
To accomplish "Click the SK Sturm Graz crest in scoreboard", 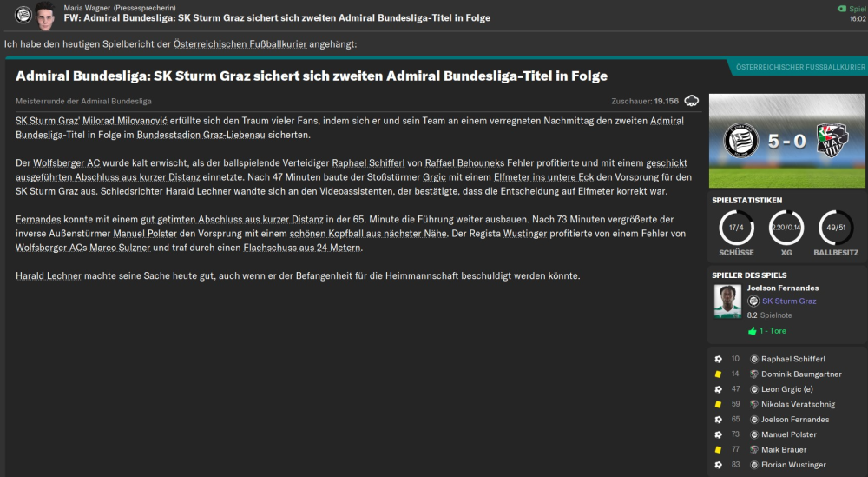I will click(x=740, y=140).
